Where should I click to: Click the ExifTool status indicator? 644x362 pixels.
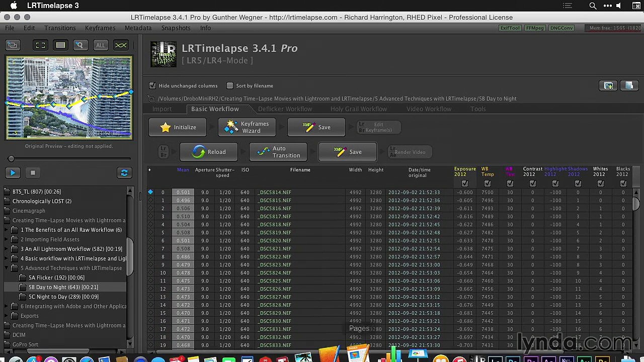pos(510,28)
